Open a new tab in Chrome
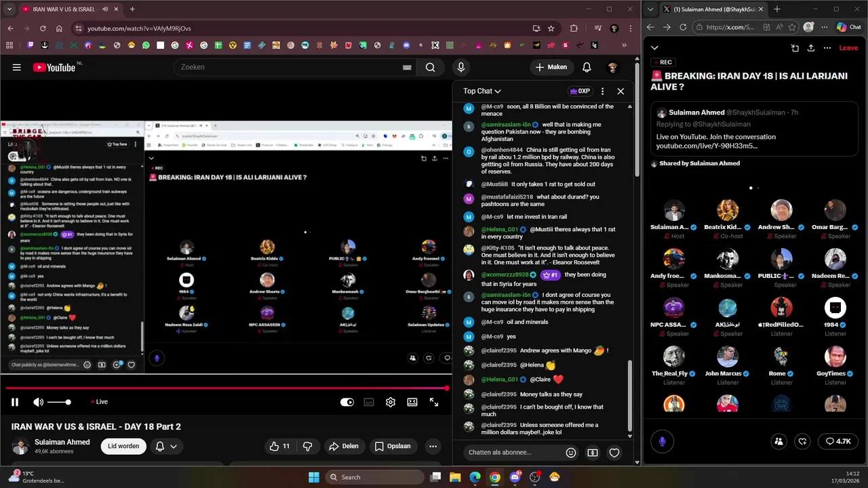 click(132, 9)
